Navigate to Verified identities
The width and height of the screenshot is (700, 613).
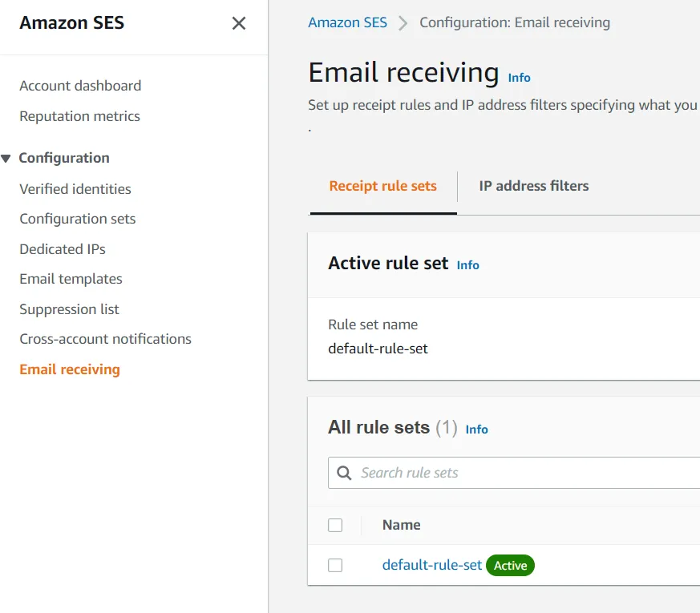coord(75,189)
